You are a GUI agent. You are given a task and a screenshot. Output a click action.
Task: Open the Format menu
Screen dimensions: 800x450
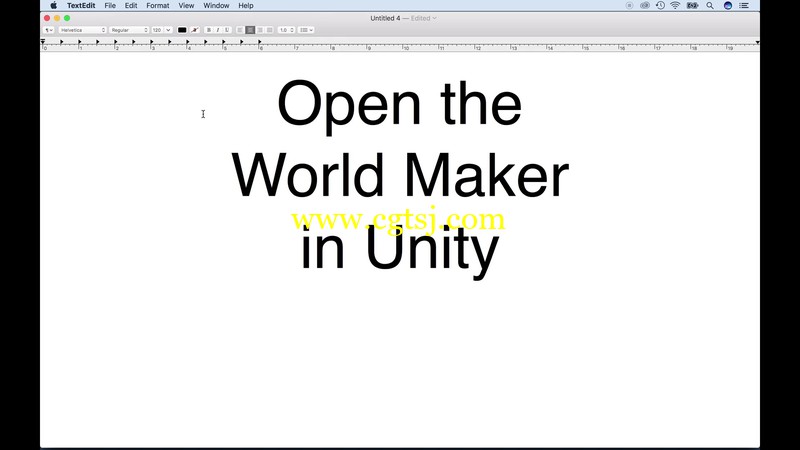(x=158, y=6)
